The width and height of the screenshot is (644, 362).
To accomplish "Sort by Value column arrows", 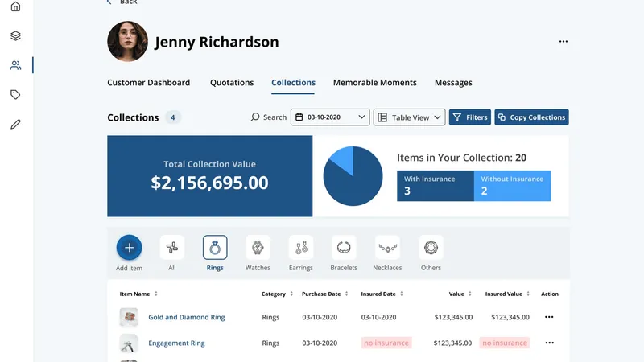I will [470, 294].
